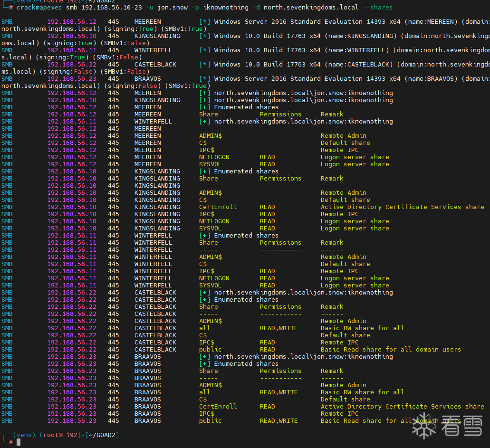
Task: Click the 看雪 watermark text
Action: tap(461, 426)
